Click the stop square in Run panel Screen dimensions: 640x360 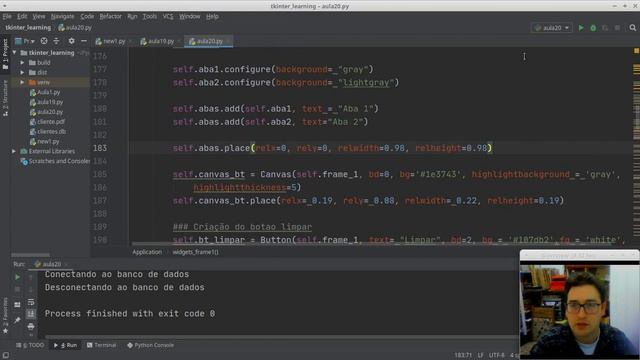(17, 289)
